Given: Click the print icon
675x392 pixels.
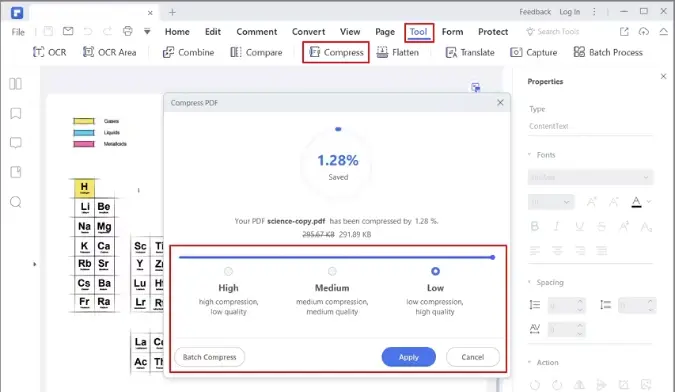Looking at the screenshot, I should (x=127, y=31).
